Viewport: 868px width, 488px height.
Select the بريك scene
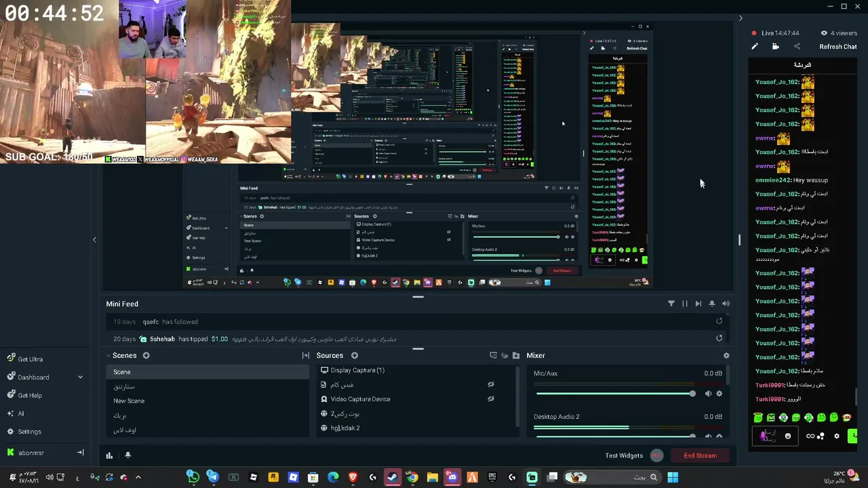(208, 415)
